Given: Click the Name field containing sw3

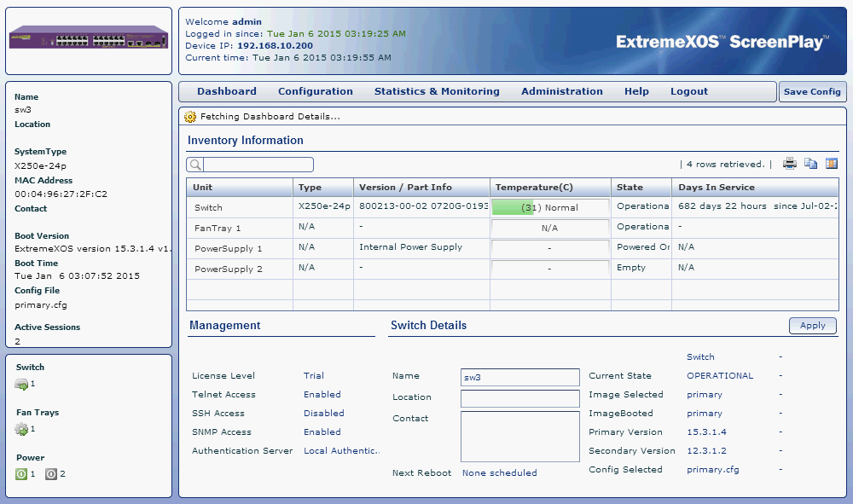Looking at the screenshot, I should pos(520,377).
